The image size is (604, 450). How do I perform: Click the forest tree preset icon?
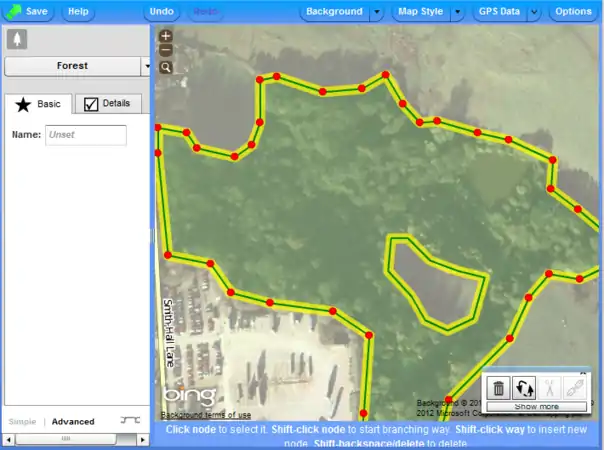click(x=17, y=39)
